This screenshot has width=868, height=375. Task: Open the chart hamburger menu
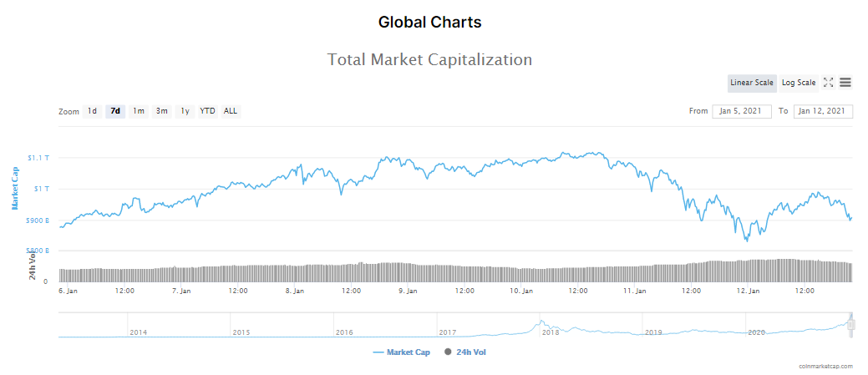(845, 83)
